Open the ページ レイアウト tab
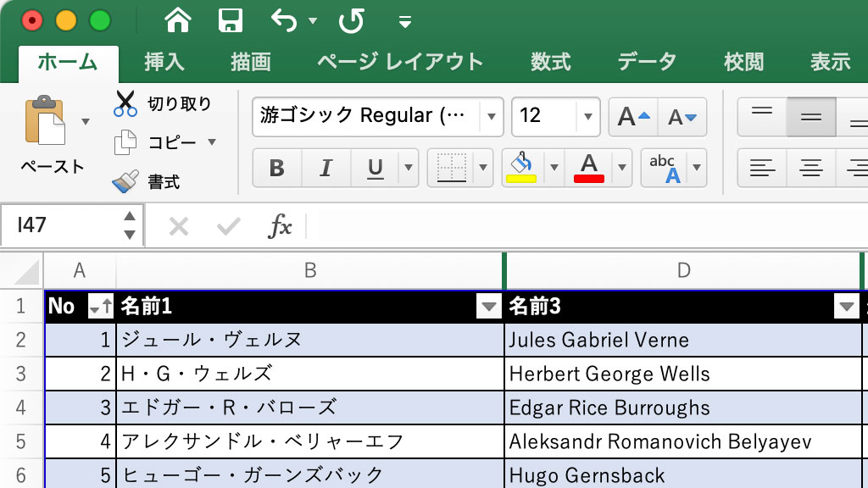The width and height of the screenshot is (868, 488). pos(400,62)
